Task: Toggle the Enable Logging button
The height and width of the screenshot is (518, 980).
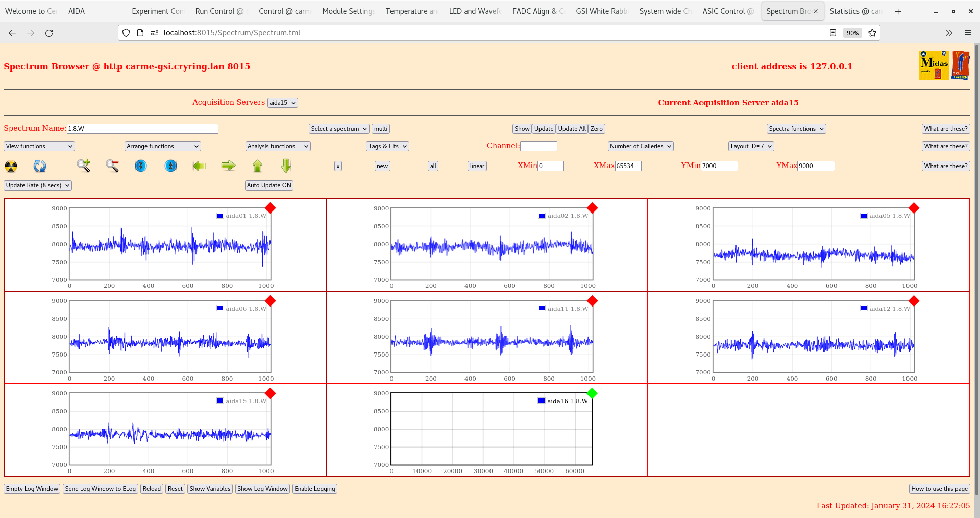Action: pos(314,489)
